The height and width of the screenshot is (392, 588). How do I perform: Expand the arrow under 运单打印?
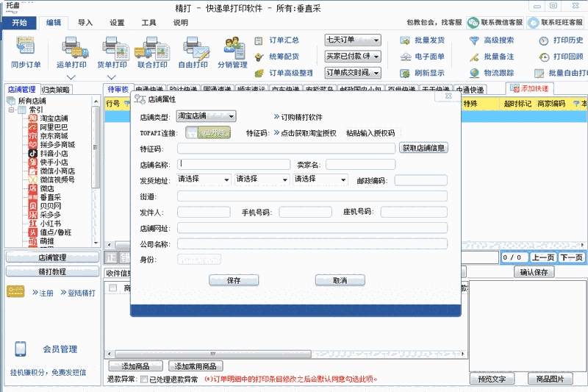click(71, 77)
